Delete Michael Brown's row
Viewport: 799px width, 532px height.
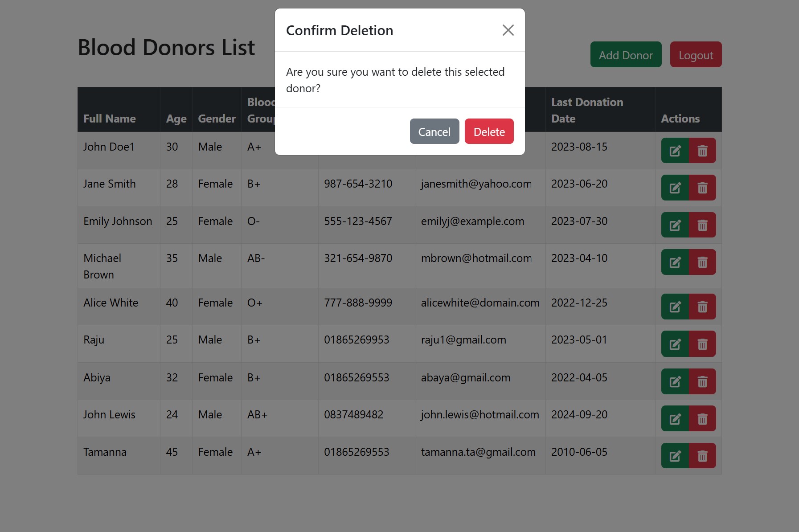pyautogui.click(x=702, y=262)
